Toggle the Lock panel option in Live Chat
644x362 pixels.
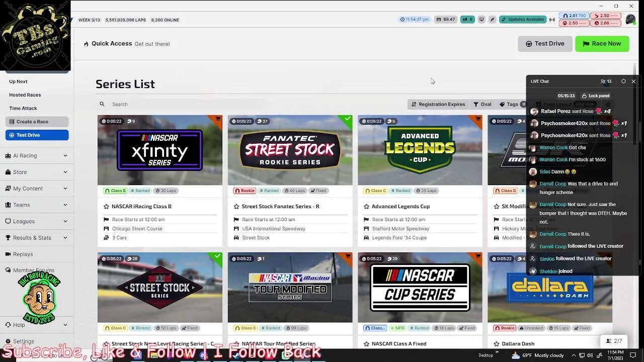pyautogui.click(x=595, y=96)
